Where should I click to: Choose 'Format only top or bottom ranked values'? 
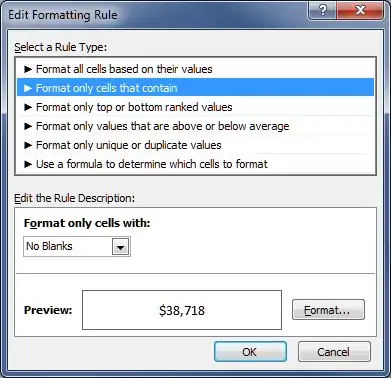coord(195,107)
